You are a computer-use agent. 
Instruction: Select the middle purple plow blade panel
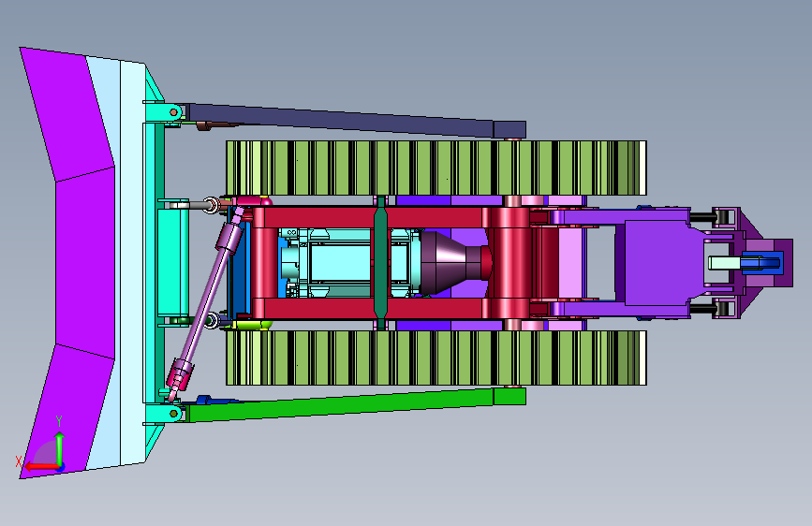85,262
